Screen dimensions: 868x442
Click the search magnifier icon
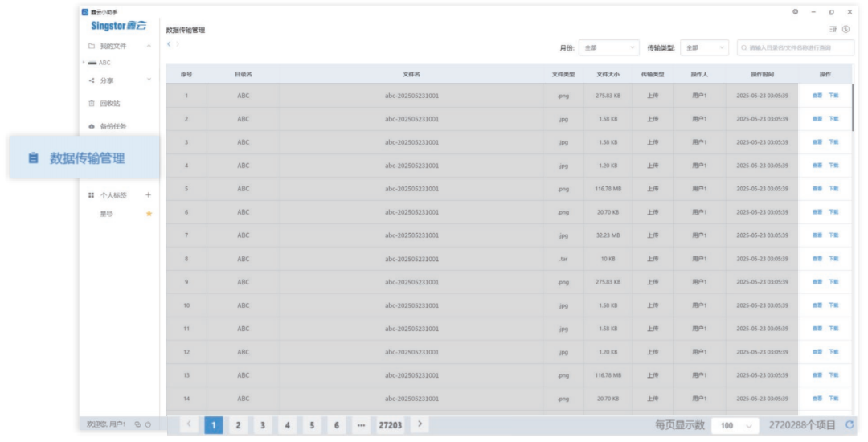coord(744,47)
